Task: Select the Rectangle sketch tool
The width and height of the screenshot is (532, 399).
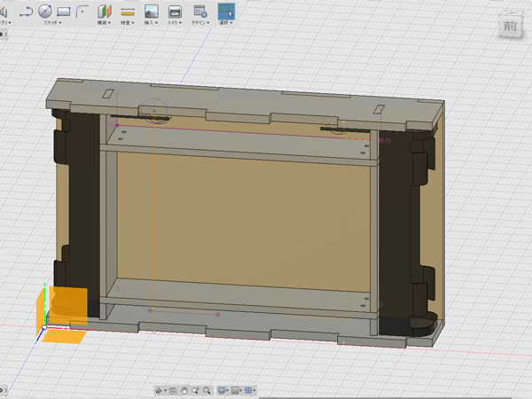Action: (64, 11)
